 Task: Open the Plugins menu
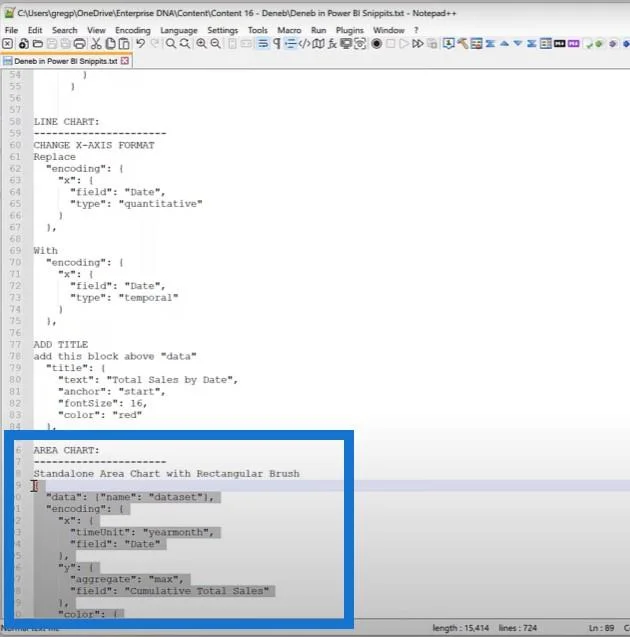point(349,30)
